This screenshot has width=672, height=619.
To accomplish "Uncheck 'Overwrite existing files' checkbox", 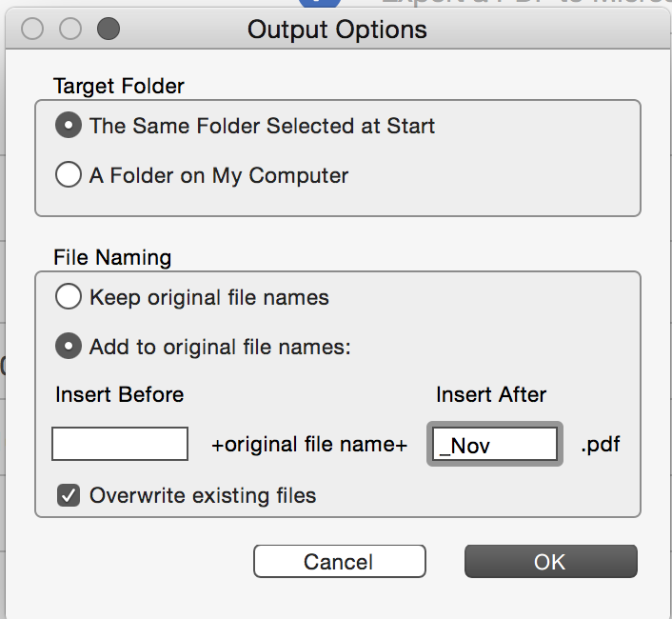I will (x=69, y=495).
